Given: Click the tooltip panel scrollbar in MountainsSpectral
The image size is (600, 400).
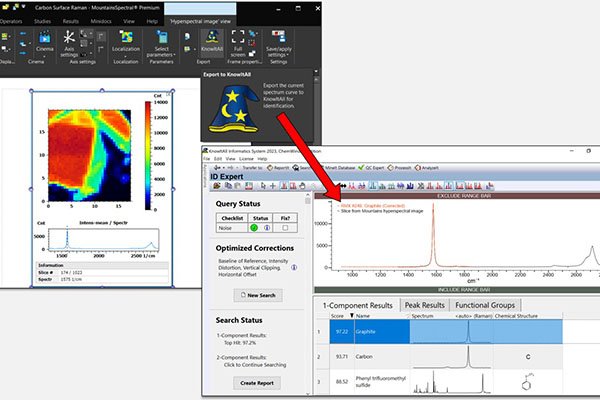Looking at the screenshot, I should (316, 107).
